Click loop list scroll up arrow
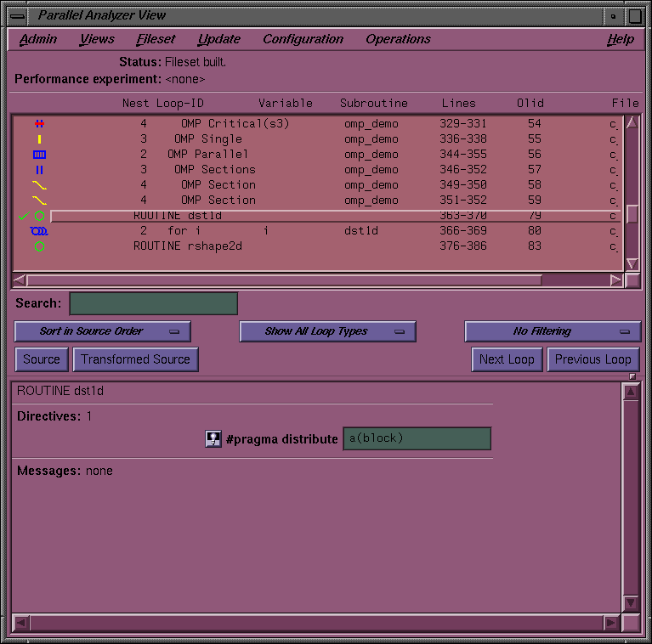Image resolution: width=652 pixels, height=644 pixels. [632, 122]
